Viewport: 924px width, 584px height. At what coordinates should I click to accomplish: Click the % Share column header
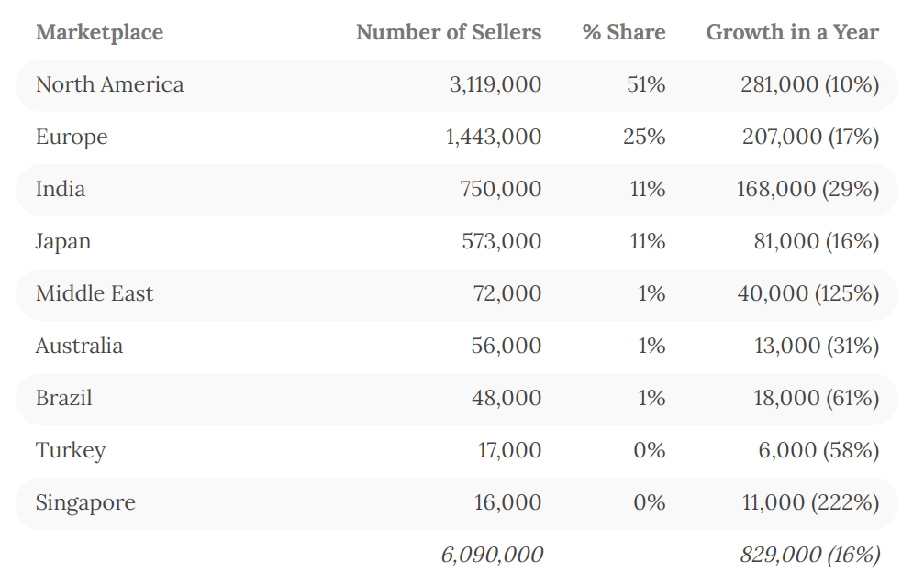[624, 32]
